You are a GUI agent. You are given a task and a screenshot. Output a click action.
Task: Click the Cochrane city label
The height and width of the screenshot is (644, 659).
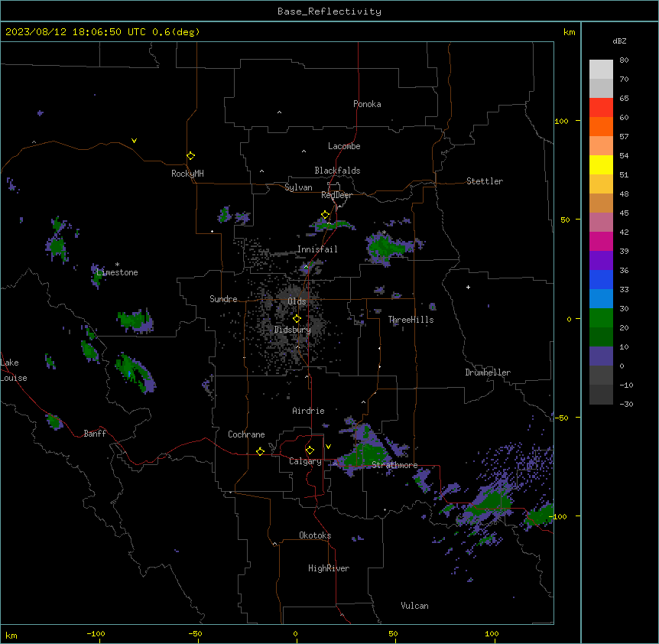[x=246, y=434]
